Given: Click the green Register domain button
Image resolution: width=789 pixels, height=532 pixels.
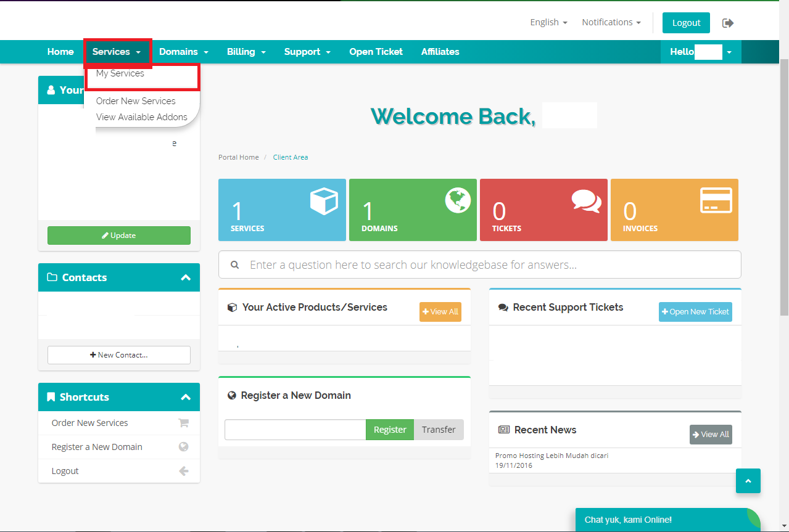Looking at the screenshot, I should [x=390, y=430].
